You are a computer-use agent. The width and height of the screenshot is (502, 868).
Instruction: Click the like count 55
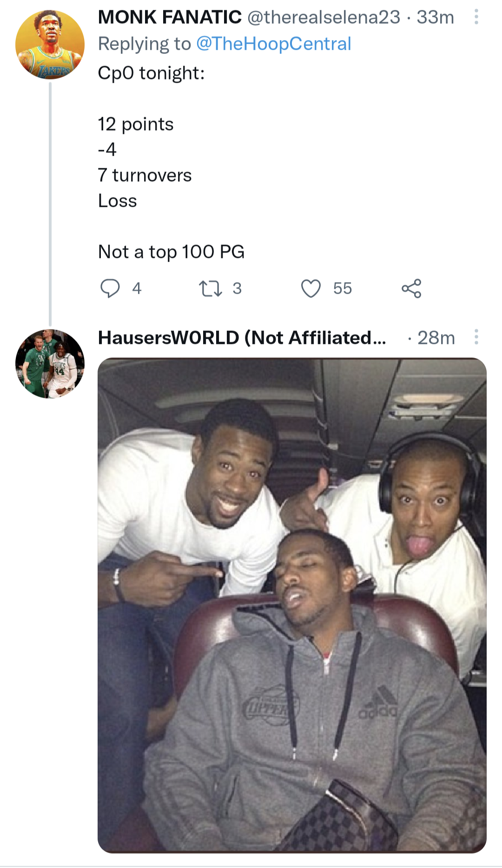(x=343, y=288)
